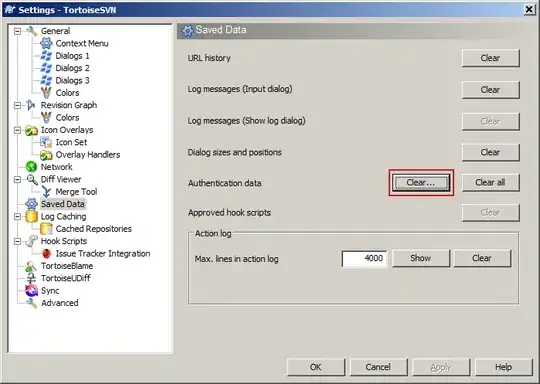The height and width of the screenshot is (384, 540).
Task: Show the action log
Action: [x=421, y=258]
